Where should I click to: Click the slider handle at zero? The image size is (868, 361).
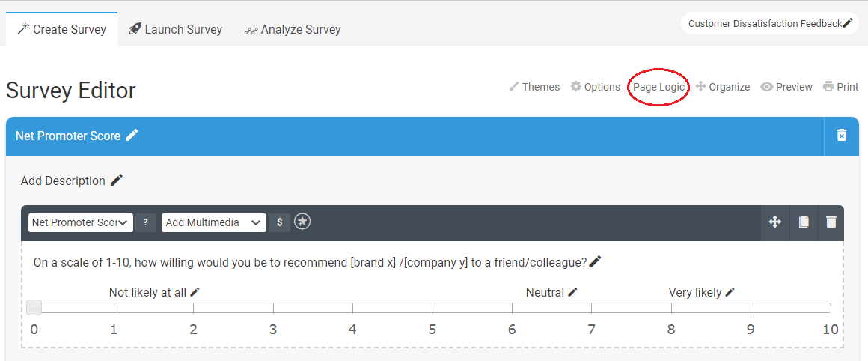34,307
